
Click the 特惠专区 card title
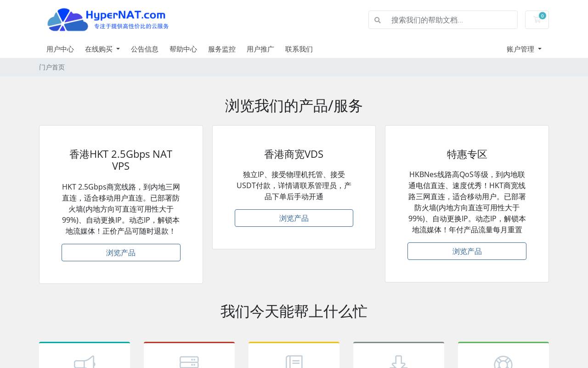point(467,154)
